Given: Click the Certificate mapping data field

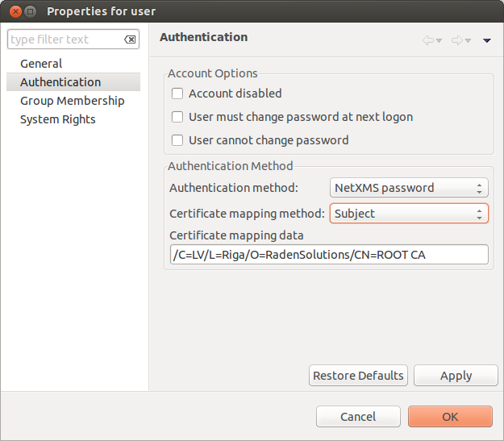Looking at the screenshot, I should click(328, 255).
